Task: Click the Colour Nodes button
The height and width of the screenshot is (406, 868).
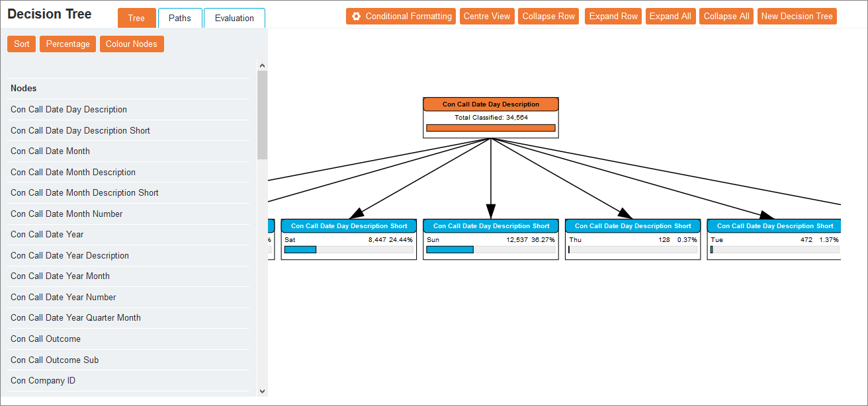Action: (x=132, y=44)
